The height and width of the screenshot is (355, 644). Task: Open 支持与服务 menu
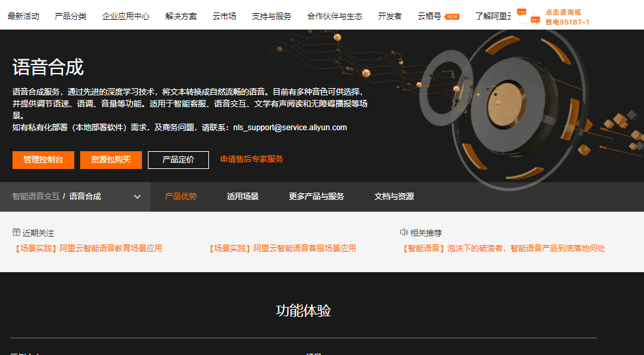coord(271,16)
